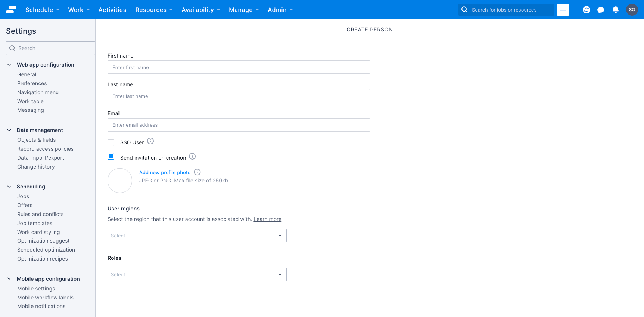Open the chat messages icon
The width and height of the screenshot is (644, 317).
click(x=601, y=10)
